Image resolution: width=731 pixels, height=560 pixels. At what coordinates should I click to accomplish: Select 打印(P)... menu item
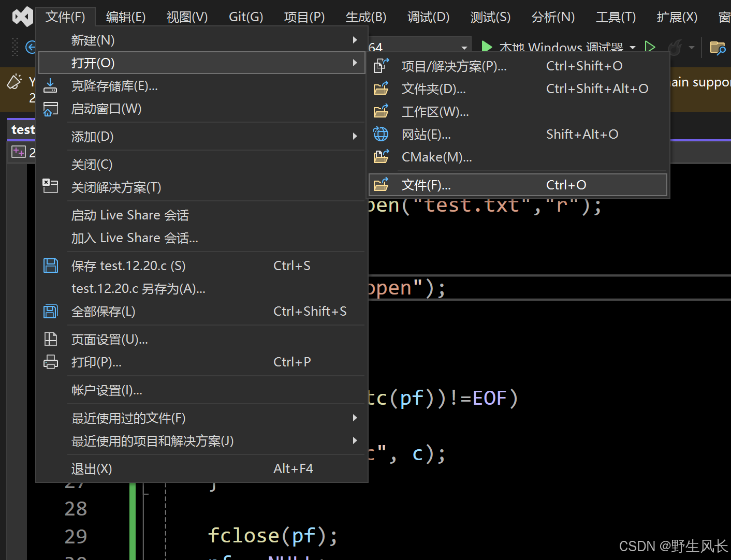tap(202, 362)
